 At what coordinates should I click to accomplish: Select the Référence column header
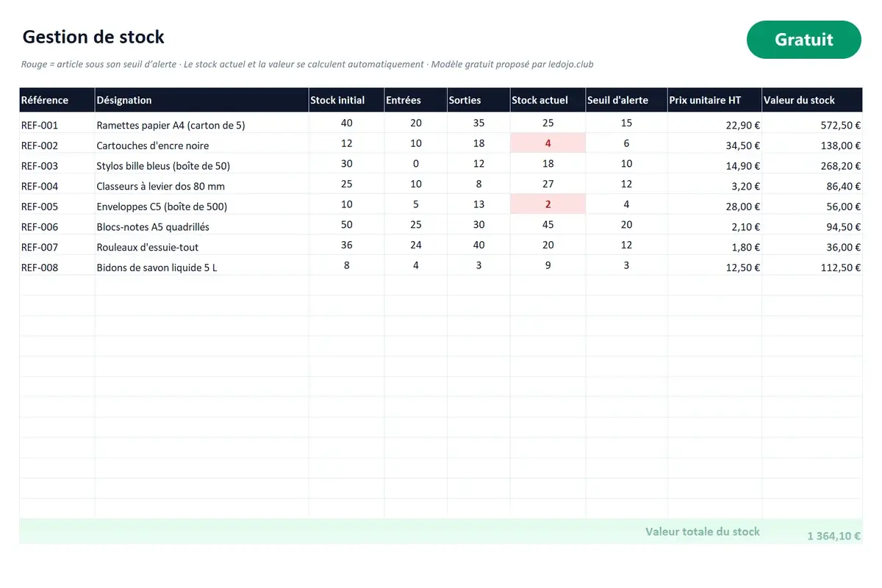57,100
